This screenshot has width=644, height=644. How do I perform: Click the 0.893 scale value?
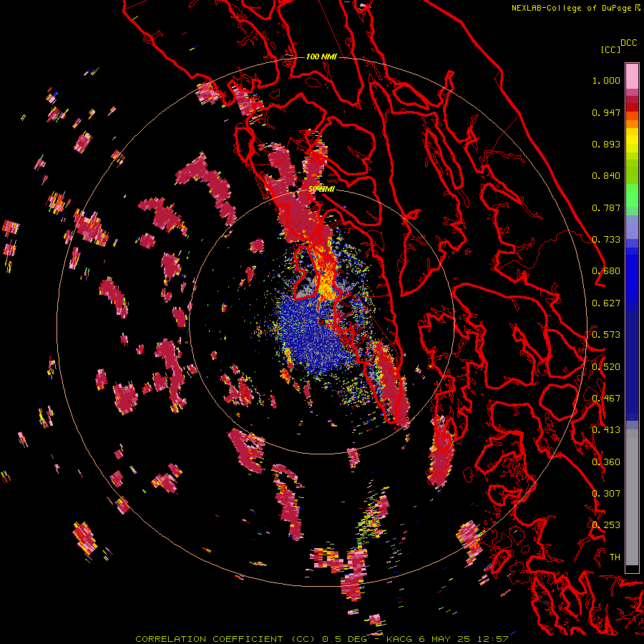(x=606, y=144)
